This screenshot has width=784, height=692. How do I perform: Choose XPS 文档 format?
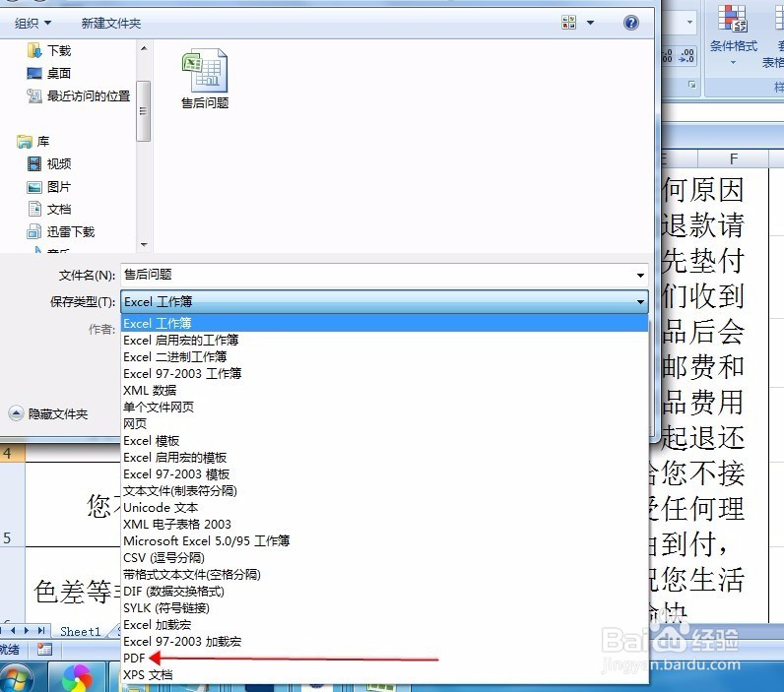[384, 675]
